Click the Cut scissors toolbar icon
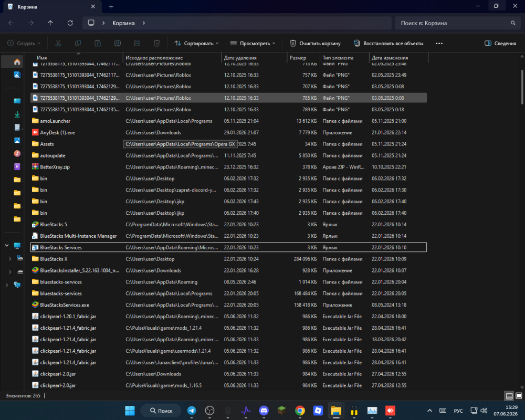The image size is (525, 420). pyautogui.click(x=58, y=43)
